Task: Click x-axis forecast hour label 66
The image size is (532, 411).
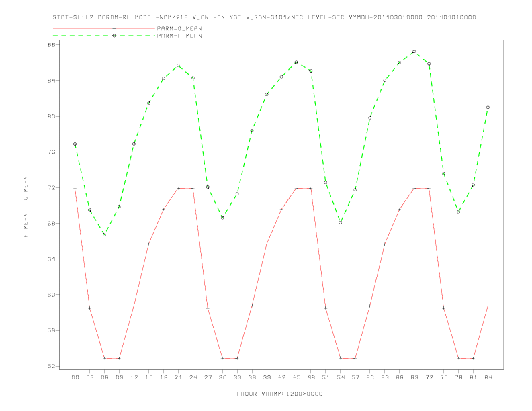Action: tap(400, 377)
